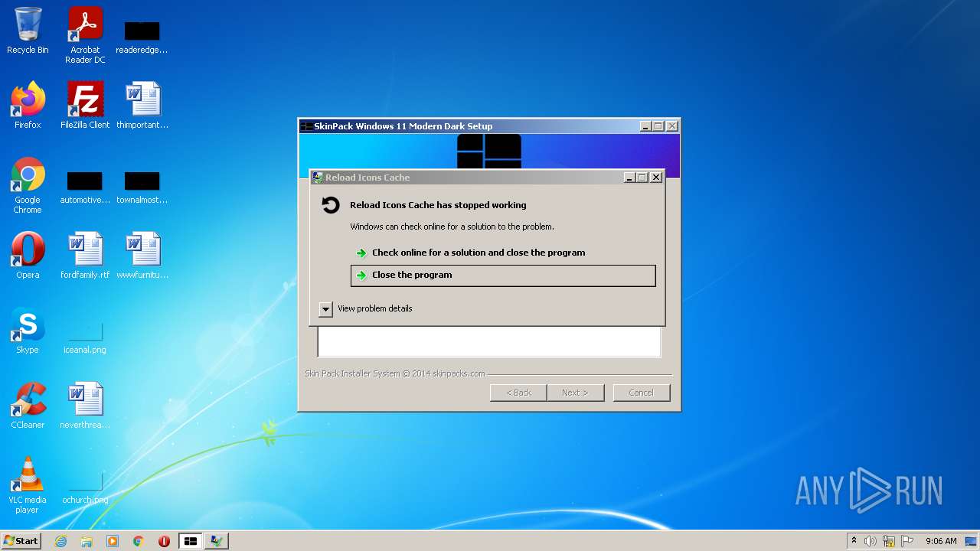Select fordfamily.rtf document icon
This screenshot has height=551, width=980.
pyautogui.click(x=85, y=256)
